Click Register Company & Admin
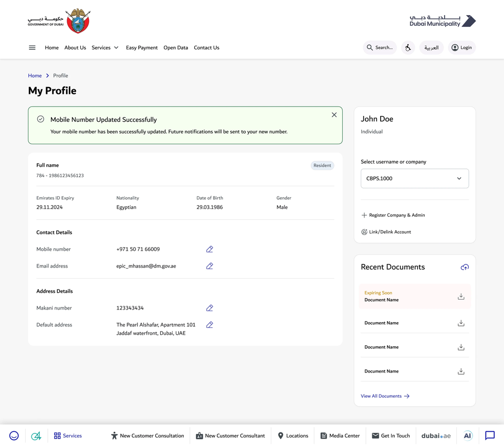 (x=393, y=215)
